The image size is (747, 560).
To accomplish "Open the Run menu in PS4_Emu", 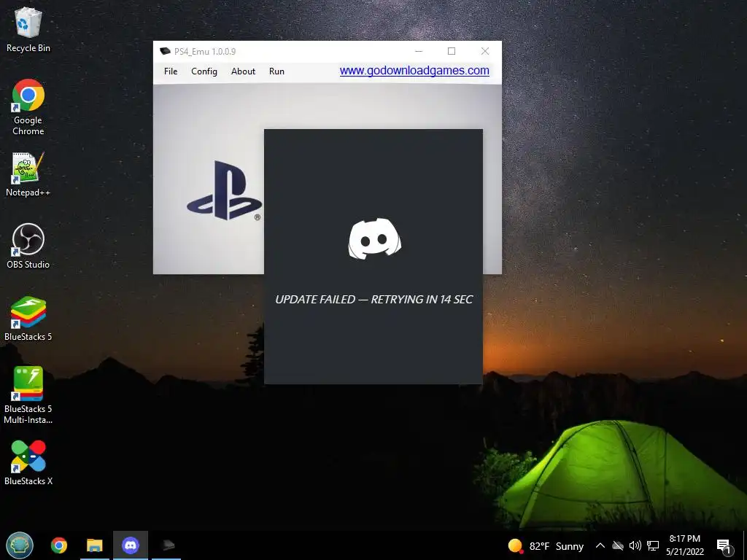I will click(276, 71).
